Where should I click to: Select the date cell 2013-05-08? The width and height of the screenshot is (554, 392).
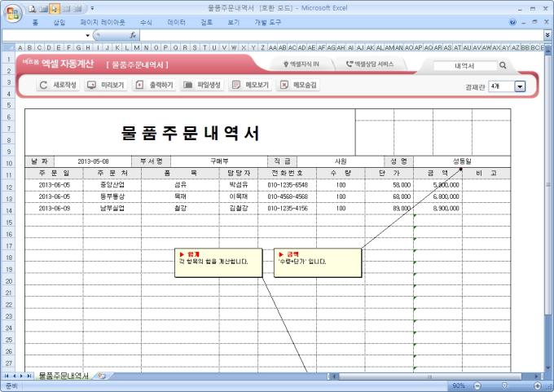(x=93, y=161)
